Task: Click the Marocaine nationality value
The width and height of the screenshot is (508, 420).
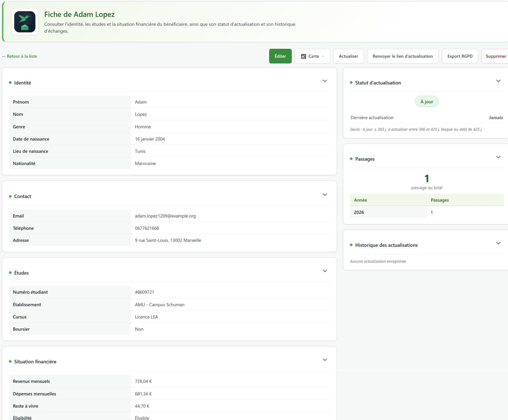Action: 145,163
